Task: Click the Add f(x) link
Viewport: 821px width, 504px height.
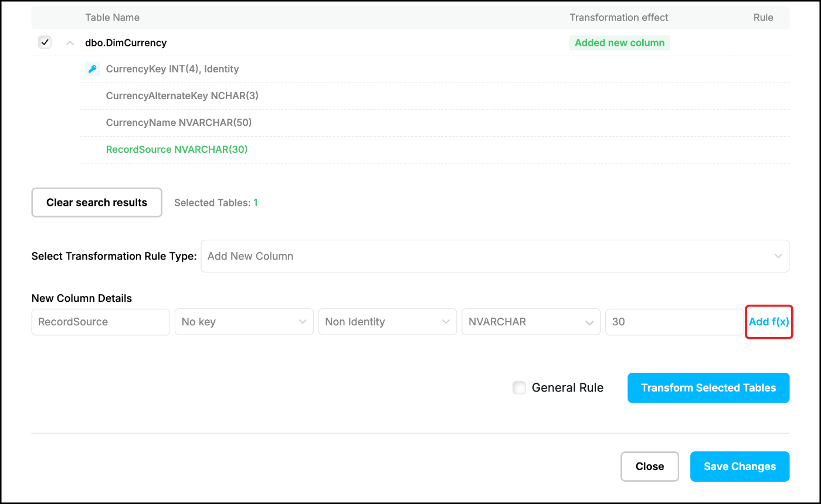Action: [769, 322]
